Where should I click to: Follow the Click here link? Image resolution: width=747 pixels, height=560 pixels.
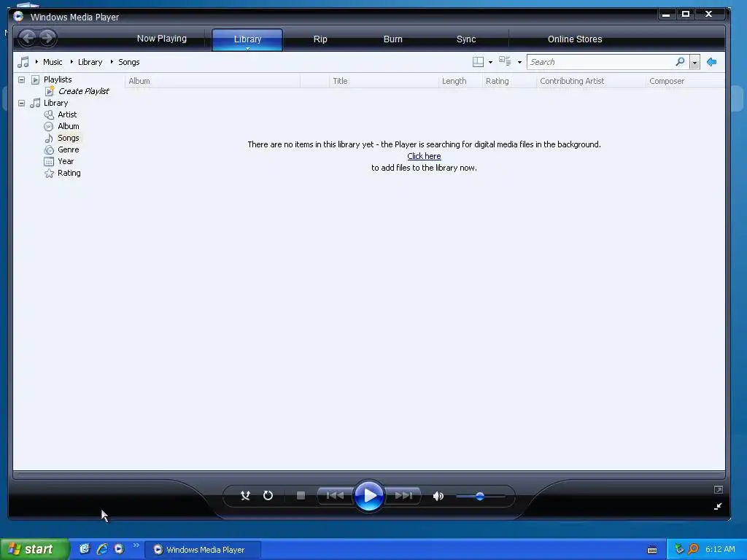click(424, 156)
